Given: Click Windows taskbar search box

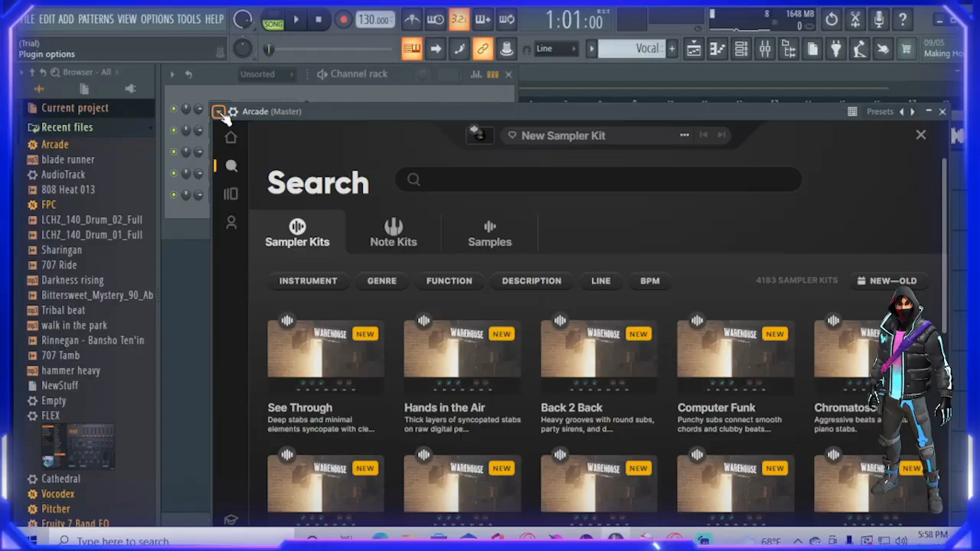Looking at the screenshot, I should [x=176, y=541].
